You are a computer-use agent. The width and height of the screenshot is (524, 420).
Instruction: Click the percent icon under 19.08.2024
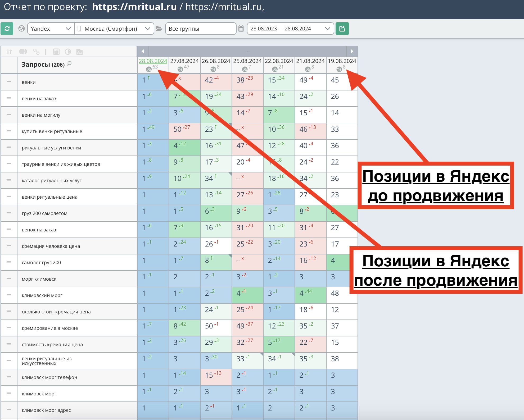tap(339, 69)
